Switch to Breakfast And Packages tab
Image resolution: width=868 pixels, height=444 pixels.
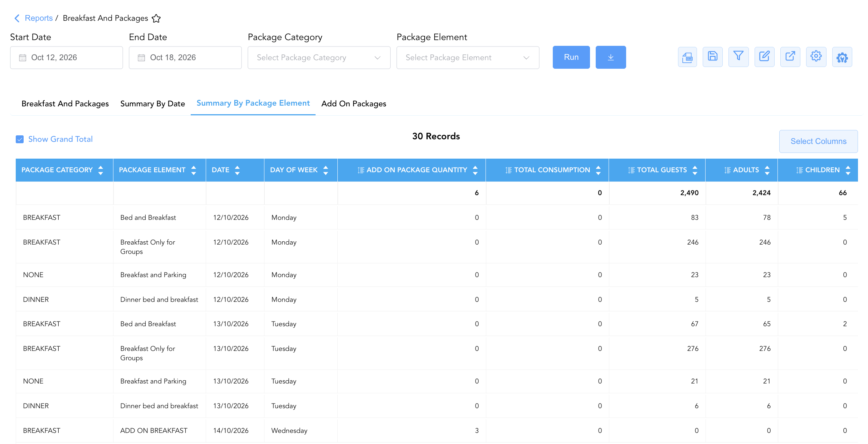[65, 104]
